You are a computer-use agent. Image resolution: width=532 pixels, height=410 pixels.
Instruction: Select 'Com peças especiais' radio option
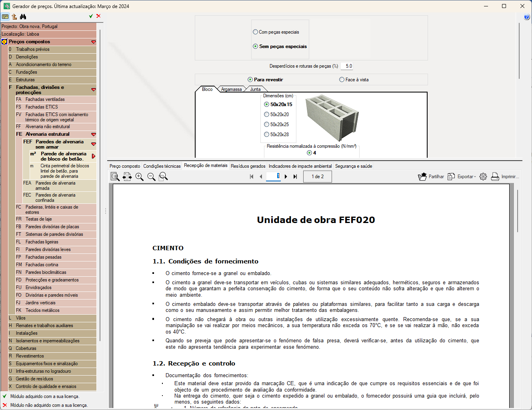tap(256, 32)
